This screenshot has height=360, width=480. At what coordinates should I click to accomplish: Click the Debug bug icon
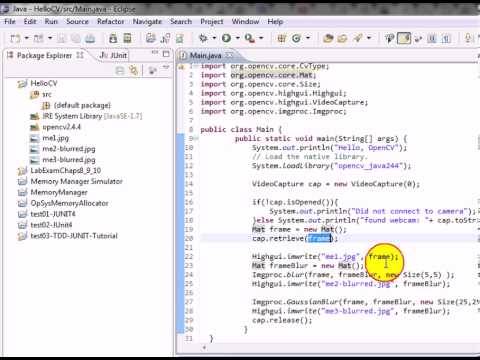[203, 38]
